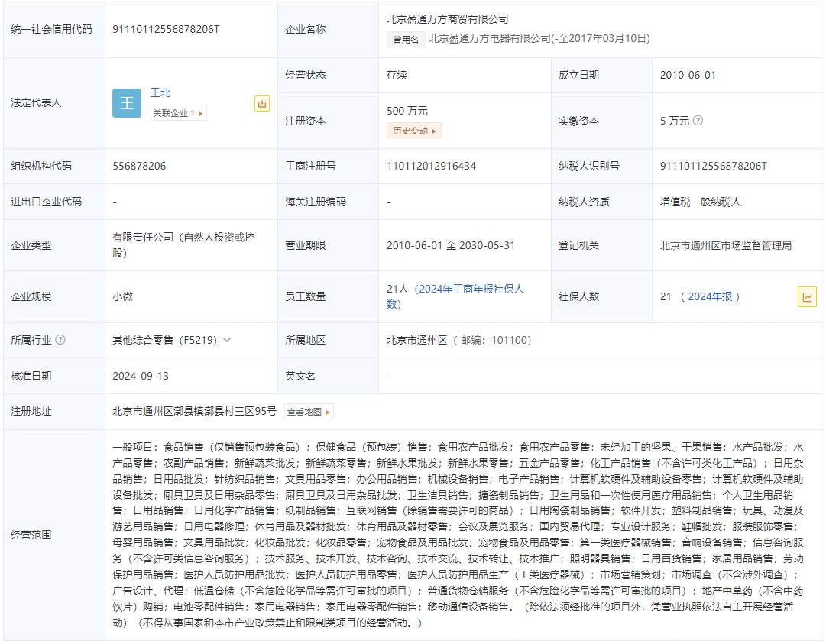Click the orange icon beside legal representative
Image resolution: width=826 pixels, height=644 pixels.
pos(262,104)
